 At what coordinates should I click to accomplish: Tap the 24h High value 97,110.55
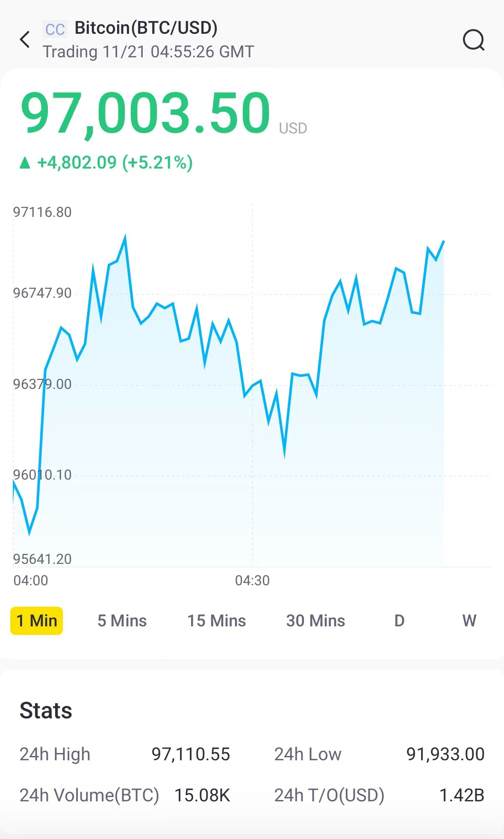(x=191, y=754)
